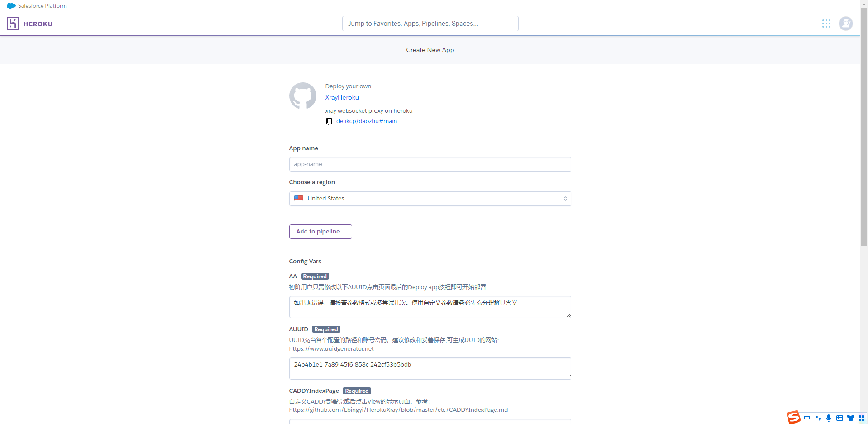Click the GitHub octocat avatar
Image resolution: width=868 pixels, height=424 pixels.
tap(302, 95)
